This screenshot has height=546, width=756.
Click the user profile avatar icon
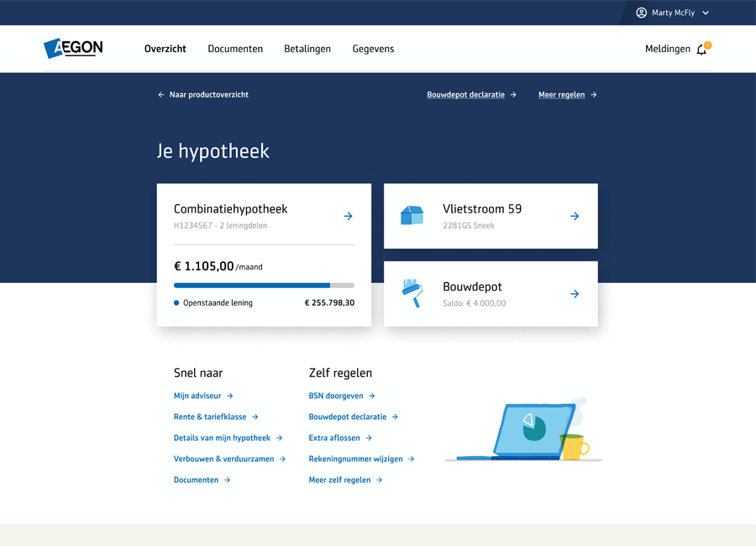click(642, 13)
